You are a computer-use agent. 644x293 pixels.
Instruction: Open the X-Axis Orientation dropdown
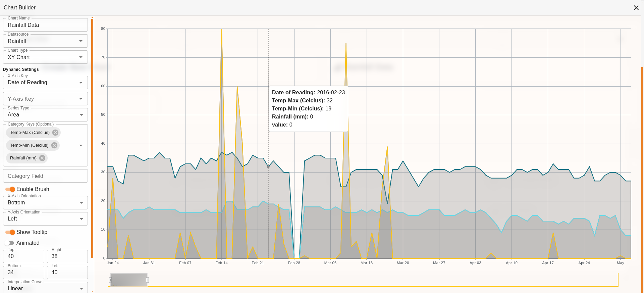45,203
